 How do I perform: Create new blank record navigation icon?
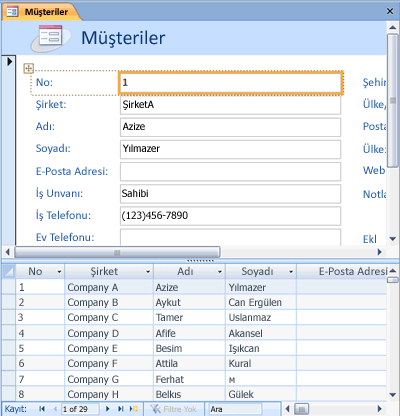coord(134,409)
